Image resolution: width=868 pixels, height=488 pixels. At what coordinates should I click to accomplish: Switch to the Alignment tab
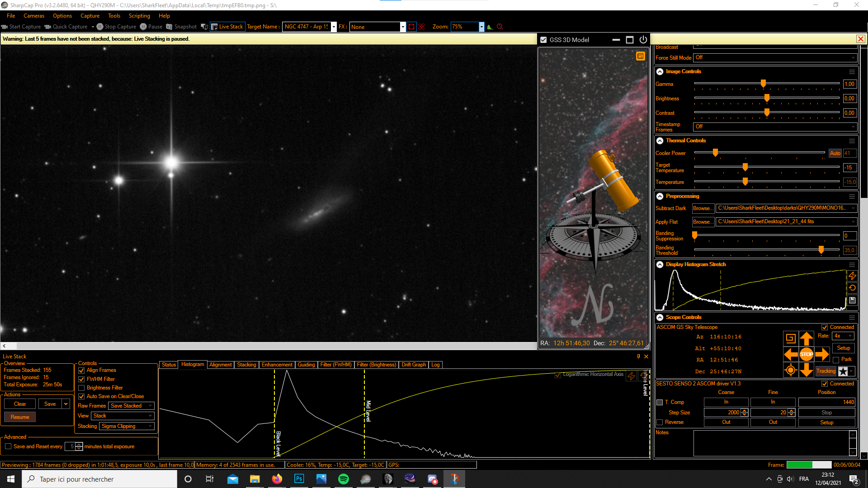coord(220,365)
